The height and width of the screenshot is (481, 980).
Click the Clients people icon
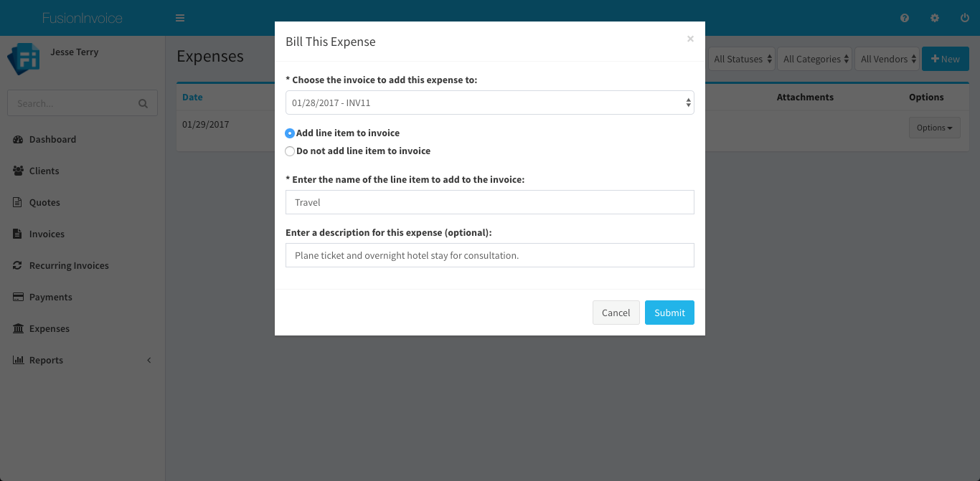point(18,171)
